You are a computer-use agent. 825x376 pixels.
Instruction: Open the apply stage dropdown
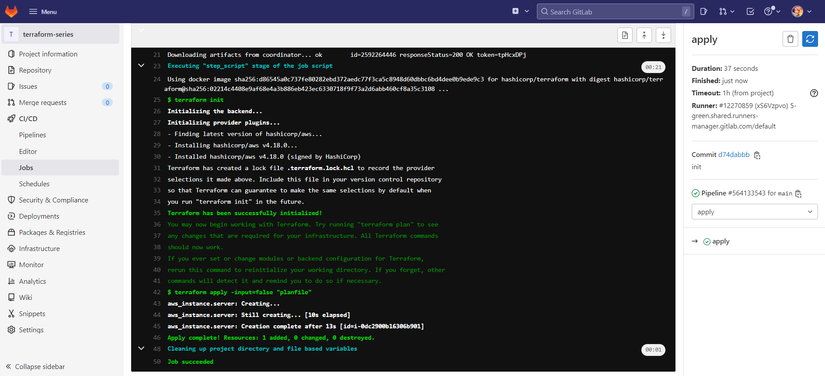(754, 212)
